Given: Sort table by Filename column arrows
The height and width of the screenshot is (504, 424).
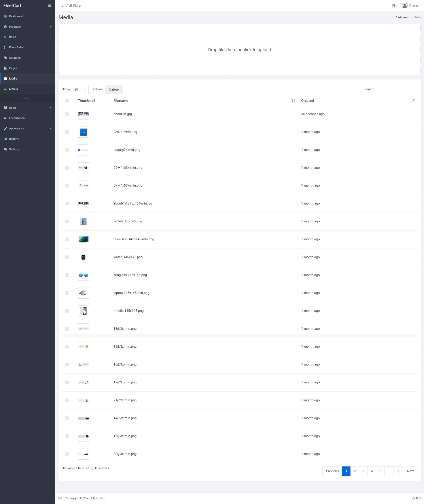Looking at the screenshot, I should [293, 101].
